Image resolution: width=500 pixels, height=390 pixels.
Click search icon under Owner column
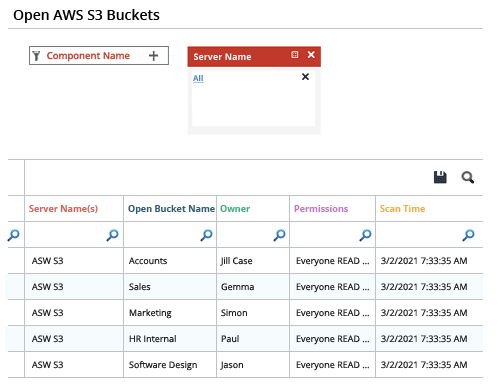(x=279, y=235)
